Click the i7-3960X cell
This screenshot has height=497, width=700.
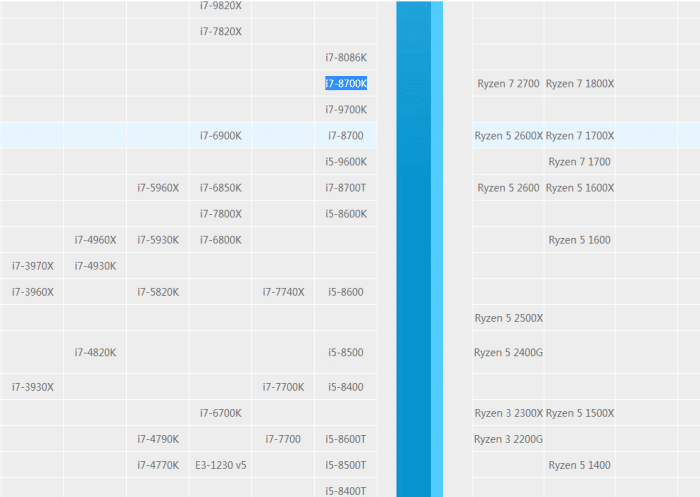click(33, 292)
